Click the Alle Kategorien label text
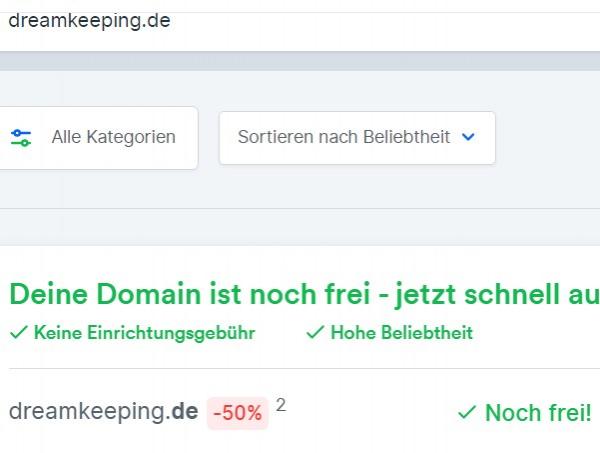Image resolution: width=600 pixels, height=453 pixels. coord(114,137)
